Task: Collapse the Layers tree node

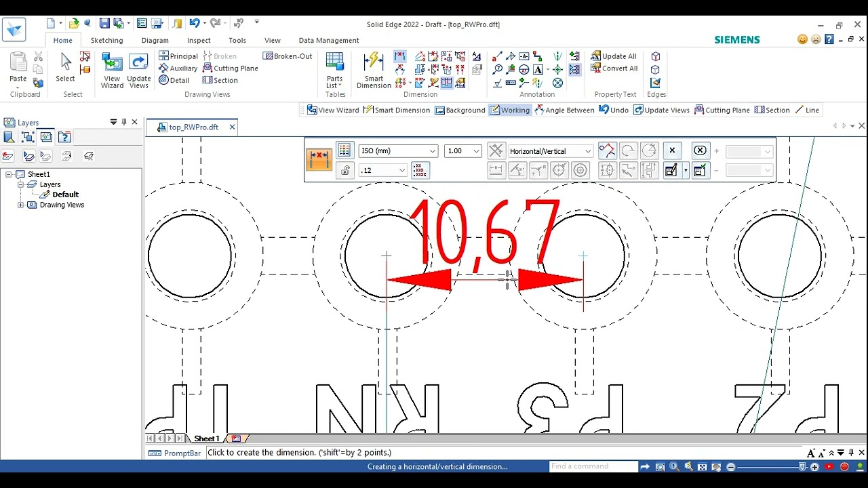Action: 20,184
